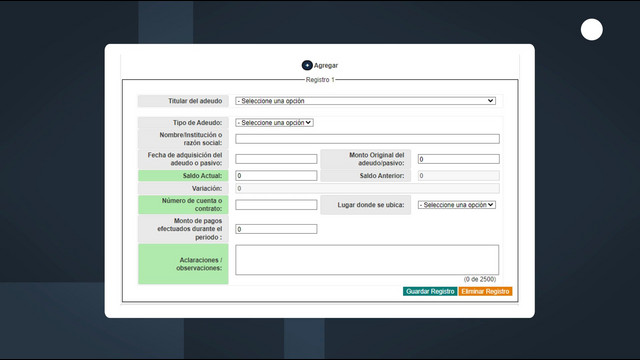Click the Titular del adeudo label
This screenshot has height=360, width=640.
(183, 101)
